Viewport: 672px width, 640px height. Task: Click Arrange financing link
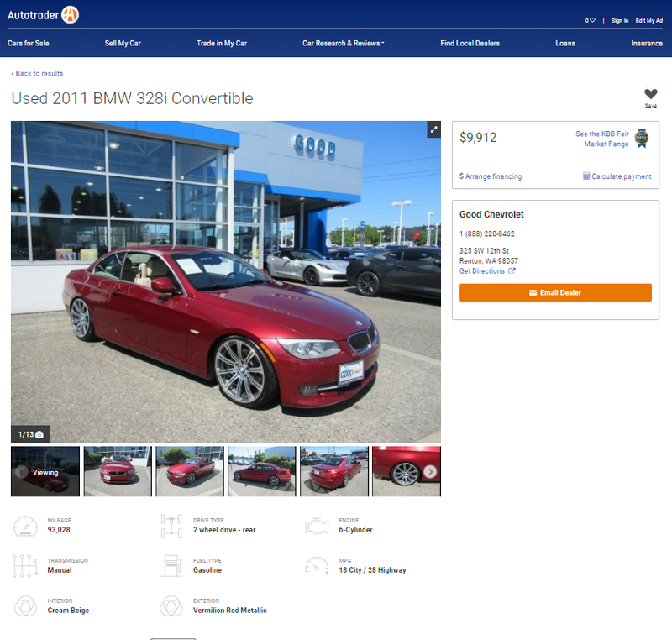[491, 176]
